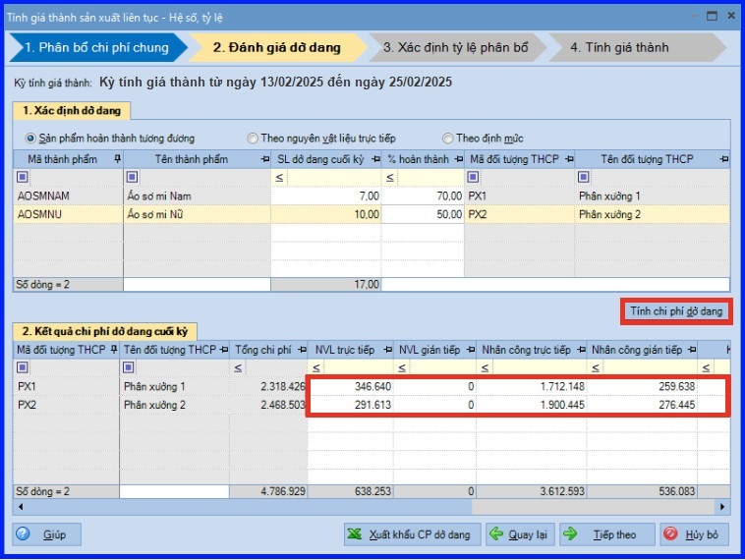
Task: Switch to step 4. Tính giá thành
Action: click(x=619, y=47)
